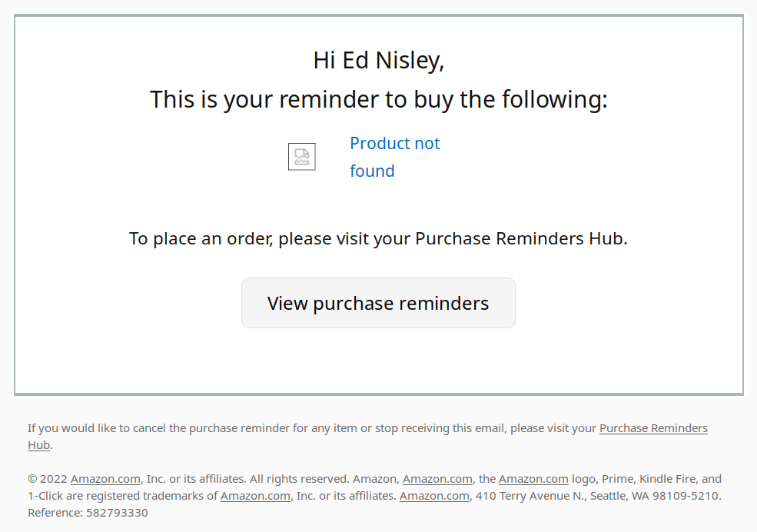This screenshot has width=757, height=532.
Task: Follow the Amazon.com link after "© 2022"
Action: tap(105, 479)
